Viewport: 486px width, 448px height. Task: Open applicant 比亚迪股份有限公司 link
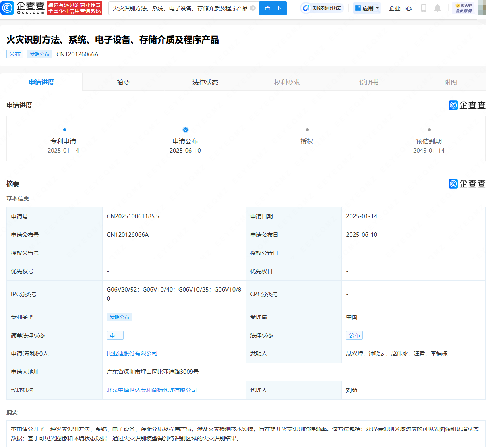click(x=132, y=353)
